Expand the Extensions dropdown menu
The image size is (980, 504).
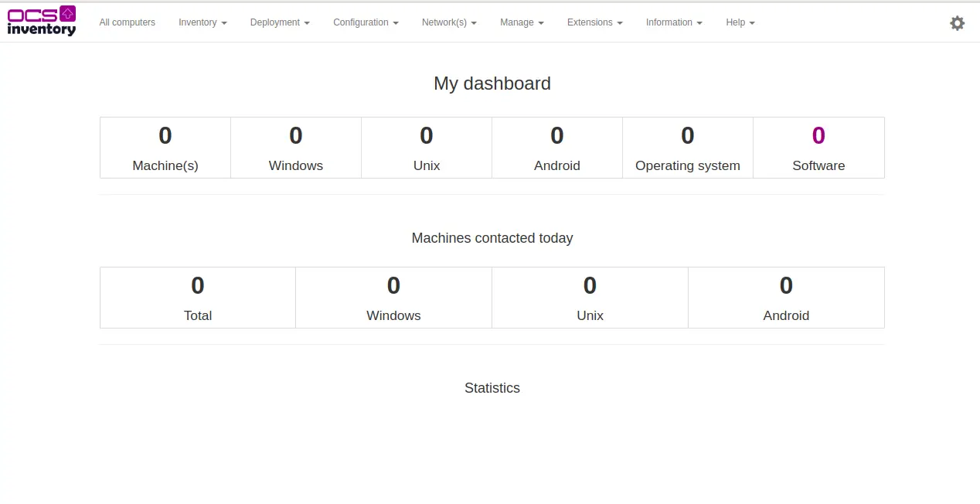pyautogui.click(x=594, y=22)
